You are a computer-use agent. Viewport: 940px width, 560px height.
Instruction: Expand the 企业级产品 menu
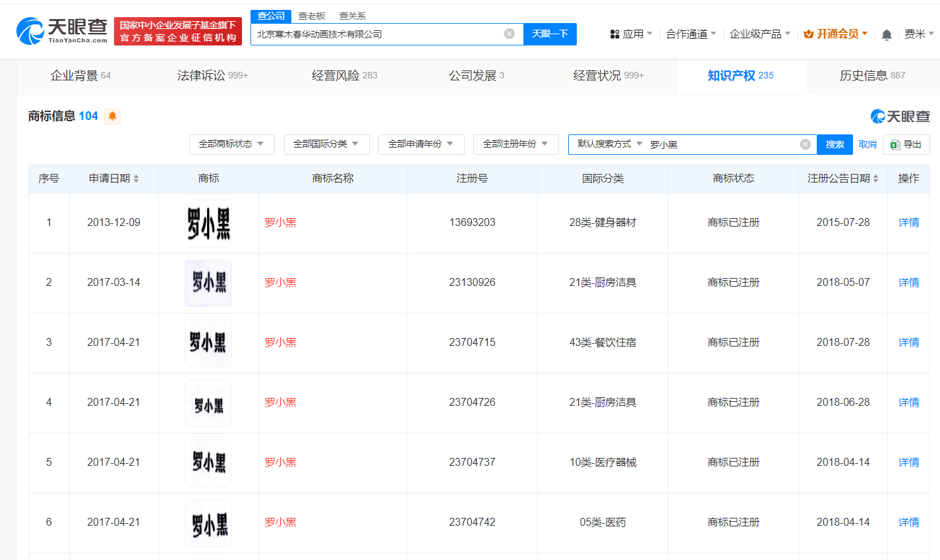[x=760, y=34]
